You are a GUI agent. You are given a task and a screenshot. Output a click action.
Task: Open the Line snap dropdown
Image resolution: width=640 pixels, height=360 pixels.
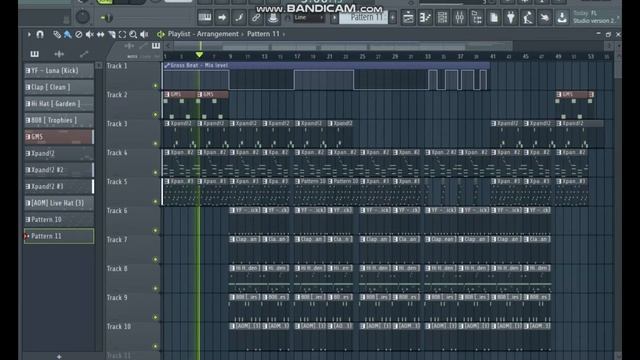pyautogui.click(x=309, y=18)
